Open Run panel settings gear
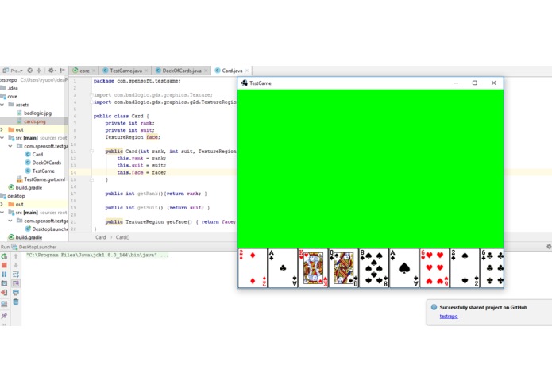Screen dimensions: 552x392 [549, 247]
